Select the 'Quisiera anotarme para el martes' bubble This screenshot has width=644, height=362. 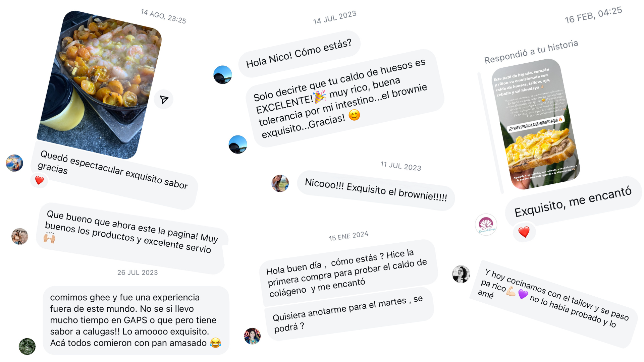coord(349,314)
